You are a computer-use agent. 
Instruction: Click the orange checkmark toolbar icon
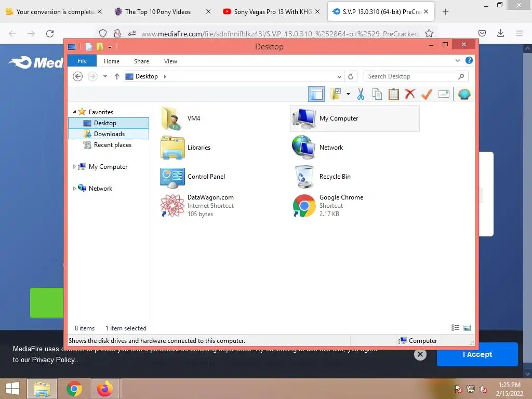[427, 94]
